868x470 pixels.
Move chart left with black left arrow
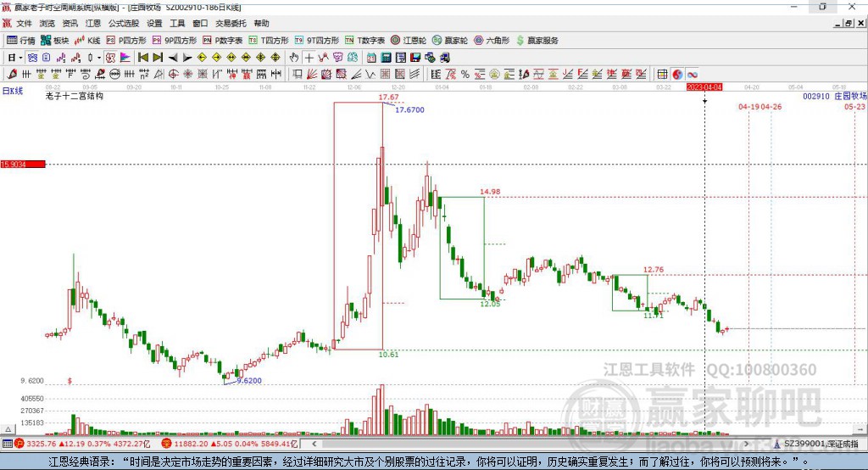click(x=173, y=58)
